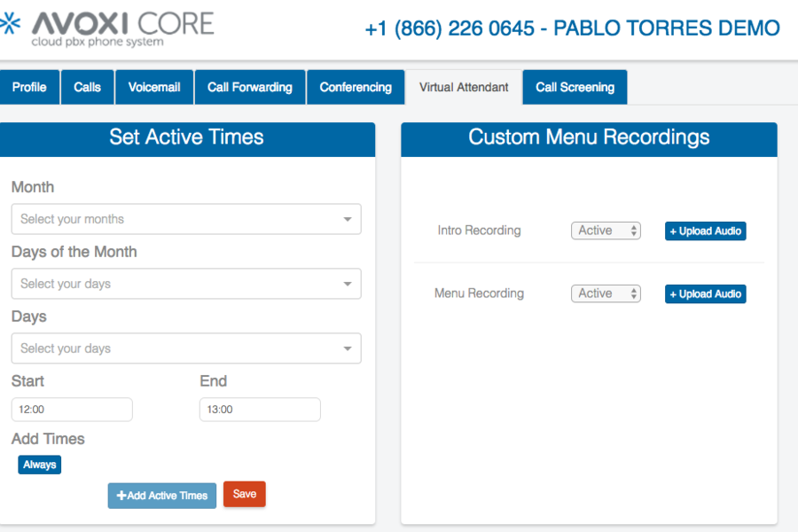Click the Start time field showing 12:00

(72, 410)
